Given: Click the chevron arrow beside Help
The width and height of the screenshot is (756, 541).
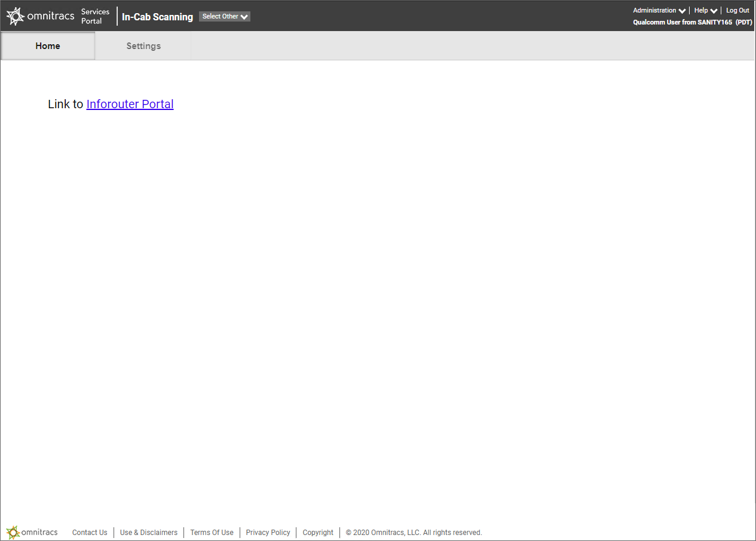Looking at the screenshot, I should click(714, 11).
